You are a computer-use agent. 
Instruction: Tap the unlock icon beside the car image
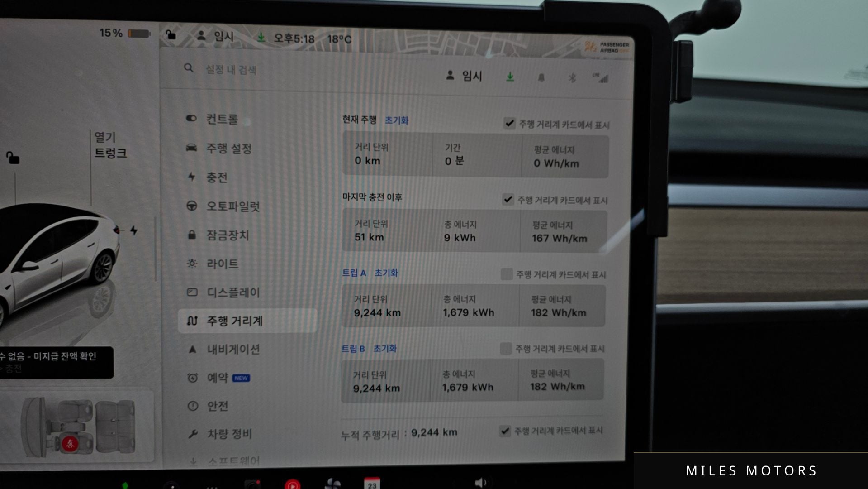[13, 158]
